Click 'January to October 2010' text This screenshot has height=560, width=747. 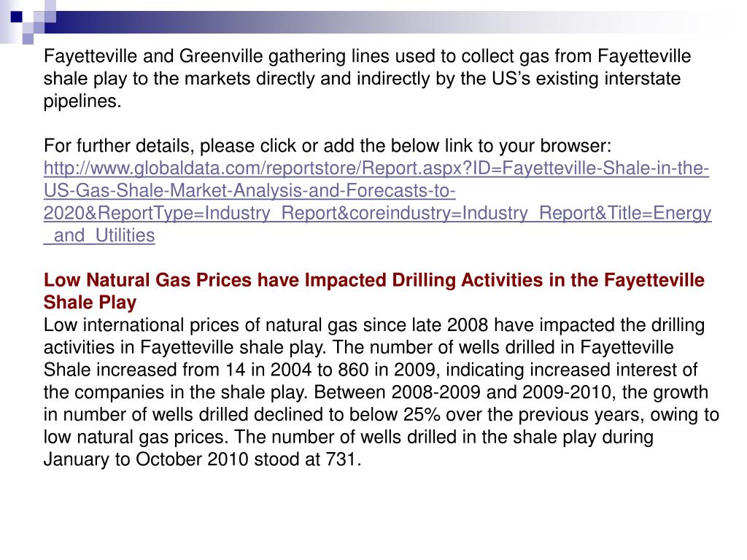[146, 459]
